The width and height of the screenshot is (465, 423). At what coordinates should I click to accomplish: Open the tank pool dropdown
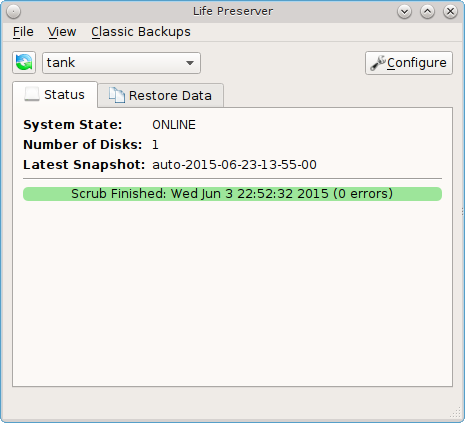pos(121,63)
